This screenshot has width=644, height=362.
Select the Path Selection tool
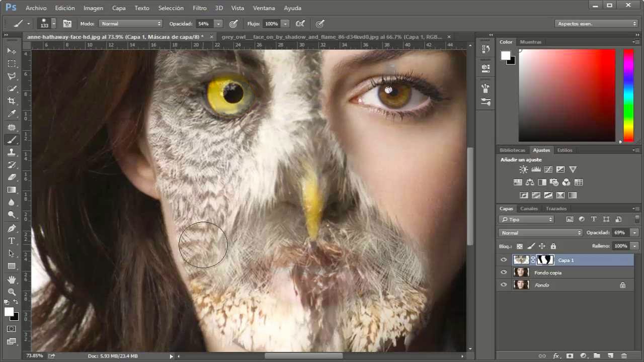pos(12,253)
